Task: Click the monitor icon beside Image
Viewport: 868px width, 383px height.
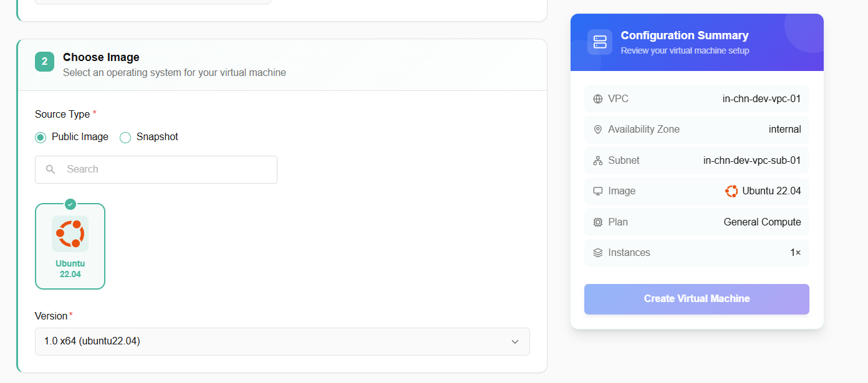Action: coord(598,191)
